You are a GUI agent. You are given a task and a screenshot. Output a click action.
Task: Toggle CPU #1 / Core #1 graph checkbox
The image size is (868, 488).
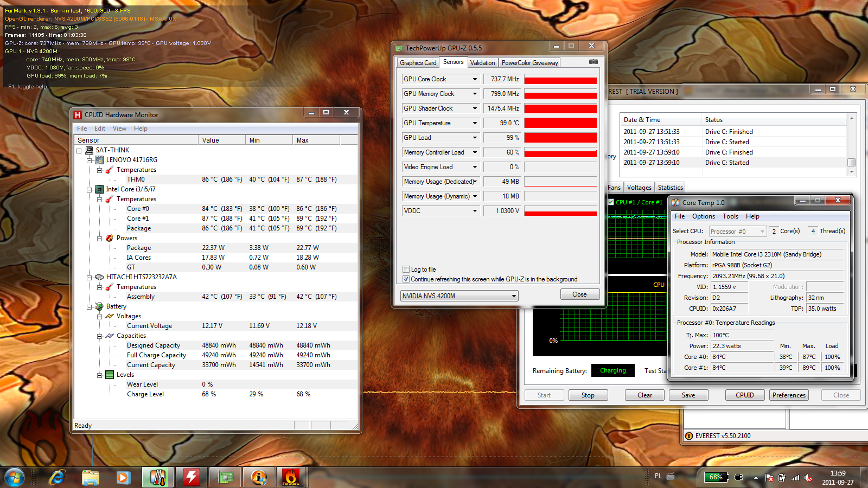pos(611,202)
